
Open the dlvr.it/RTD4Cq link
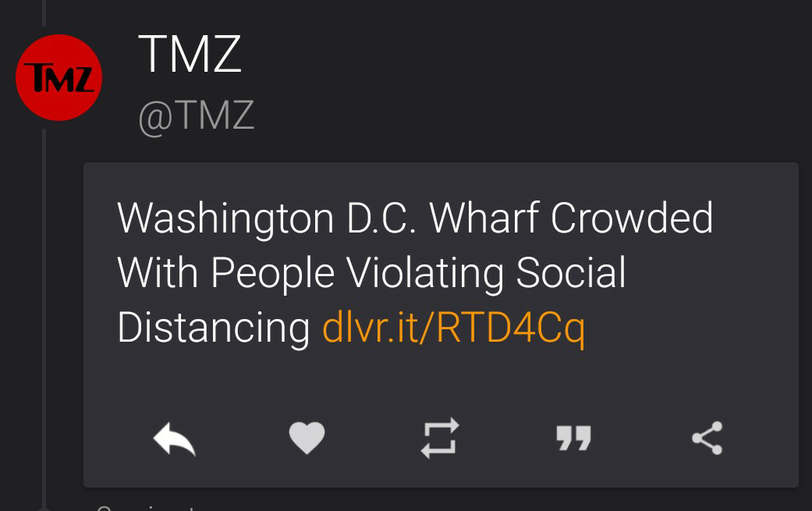[453, 328]
